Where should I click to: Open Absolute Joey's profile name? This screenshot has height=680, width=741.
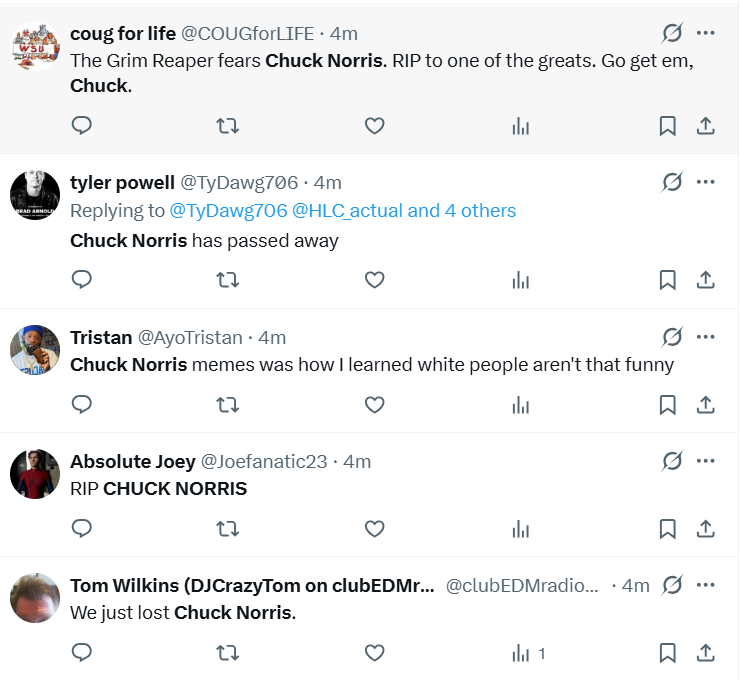point(133,462)
